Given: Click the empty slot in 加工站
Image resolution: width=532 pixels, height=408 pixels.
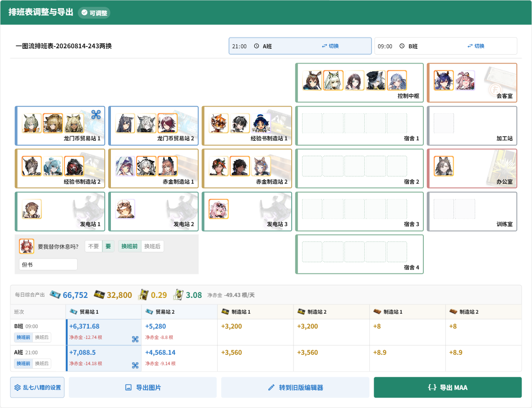Looking at the screenshot, I should point(444,123).
